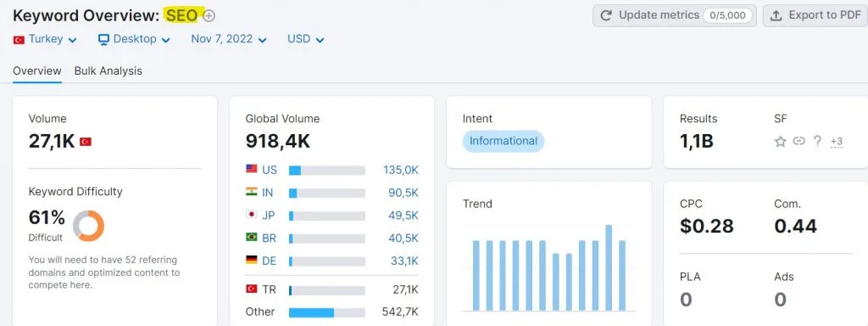Click the 918,4K Global Volume figure

[278, 142]
